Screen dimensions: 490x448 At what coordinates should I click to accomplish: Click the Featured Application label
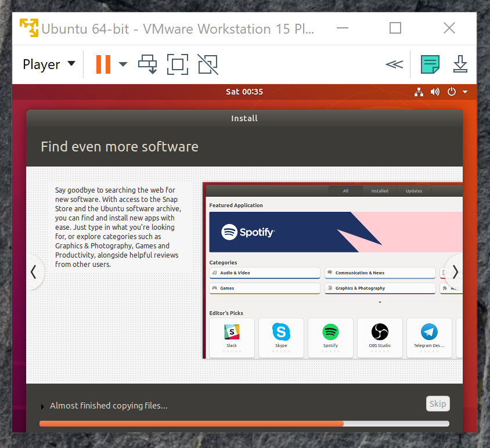(x=236, y=205)
